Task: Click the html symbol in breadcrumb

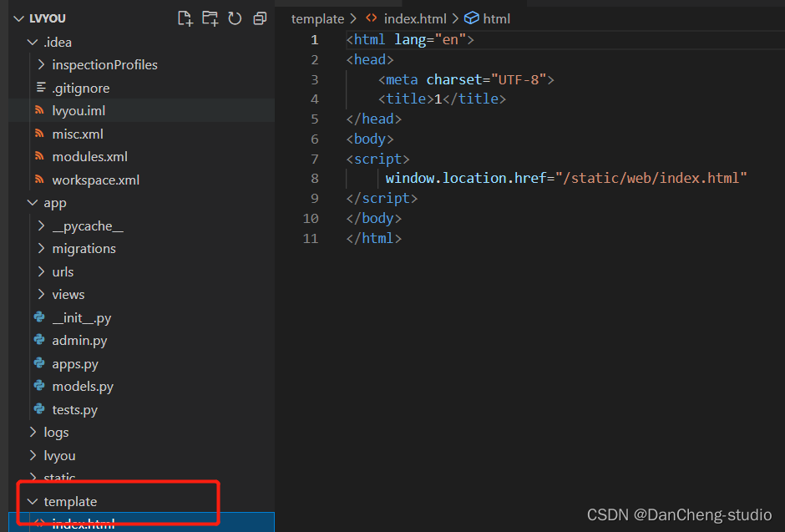Action: (497, 19)
